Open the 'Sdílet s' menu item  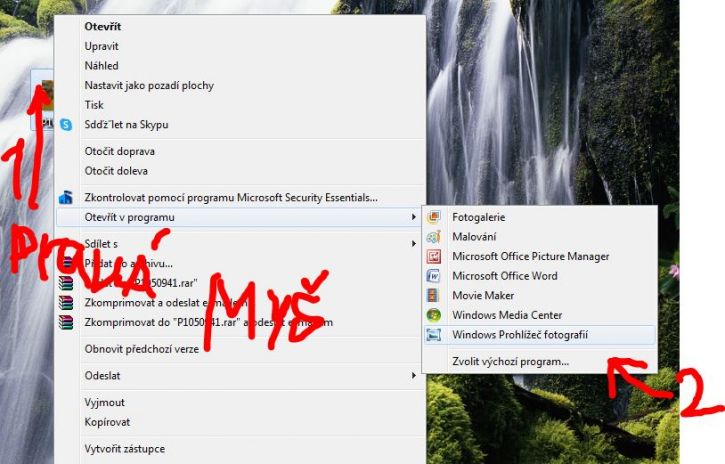[240, 244]
